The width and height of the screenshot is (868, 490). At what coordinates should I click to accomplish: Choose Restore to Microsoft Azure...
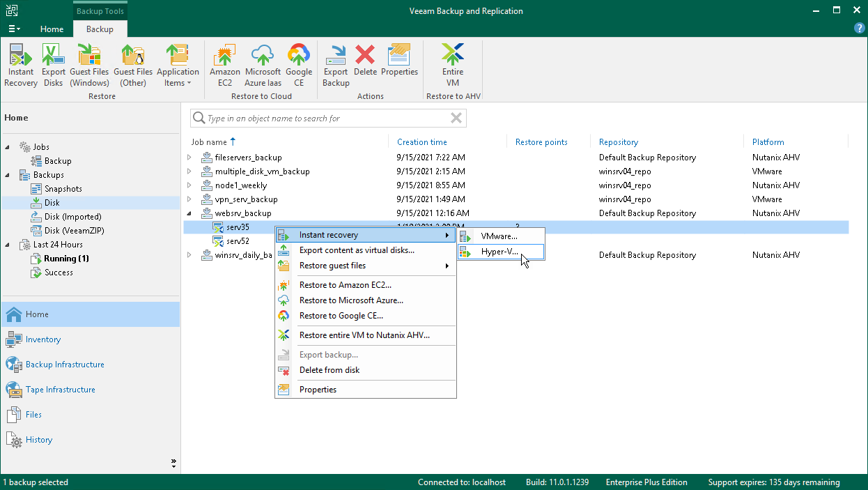pyautogui.click(x=366, y=300)
